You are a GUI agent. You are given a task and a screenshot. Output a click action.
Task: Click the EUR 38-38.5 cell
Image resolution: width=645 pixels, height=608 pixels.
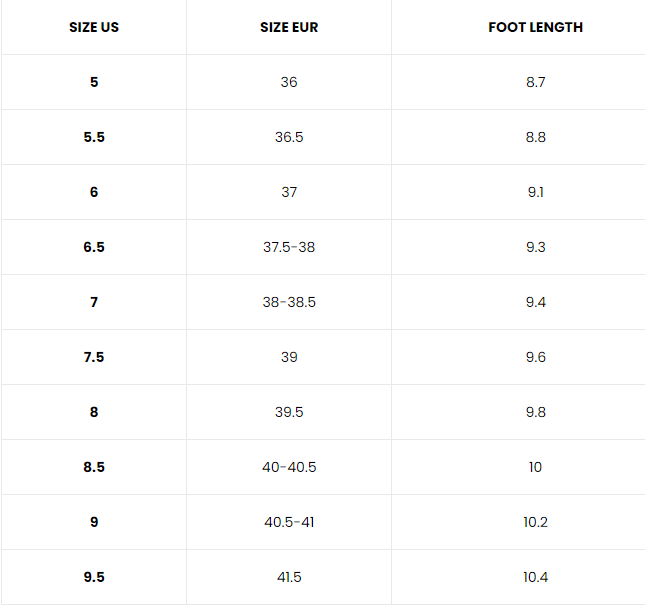click(x=289, y=302)
